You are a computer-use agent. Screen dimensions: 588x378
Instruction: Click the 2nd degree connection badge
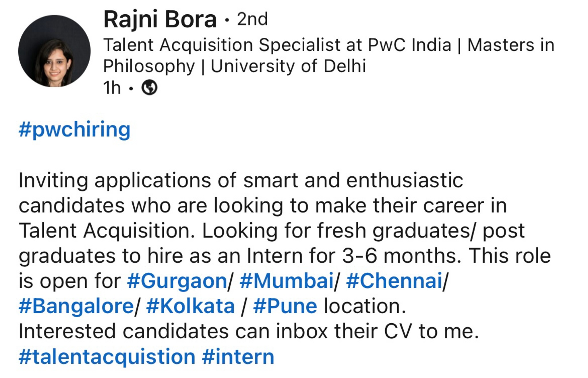(x=252, y=20)
